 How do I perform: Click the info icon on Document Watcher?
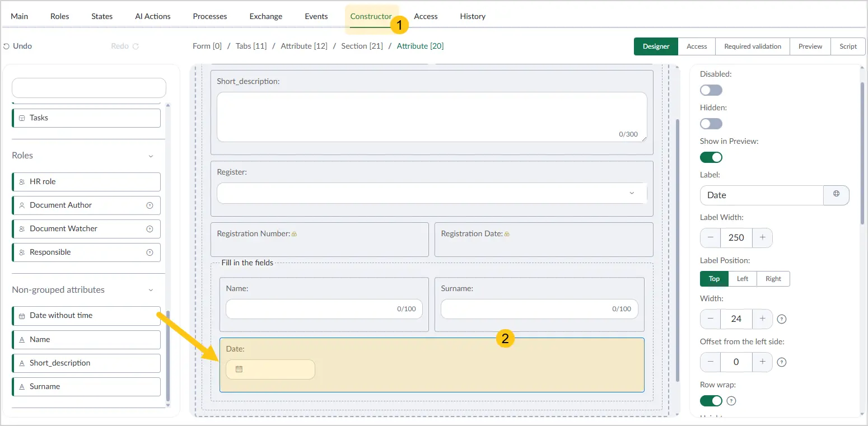(x=150, y=229)
